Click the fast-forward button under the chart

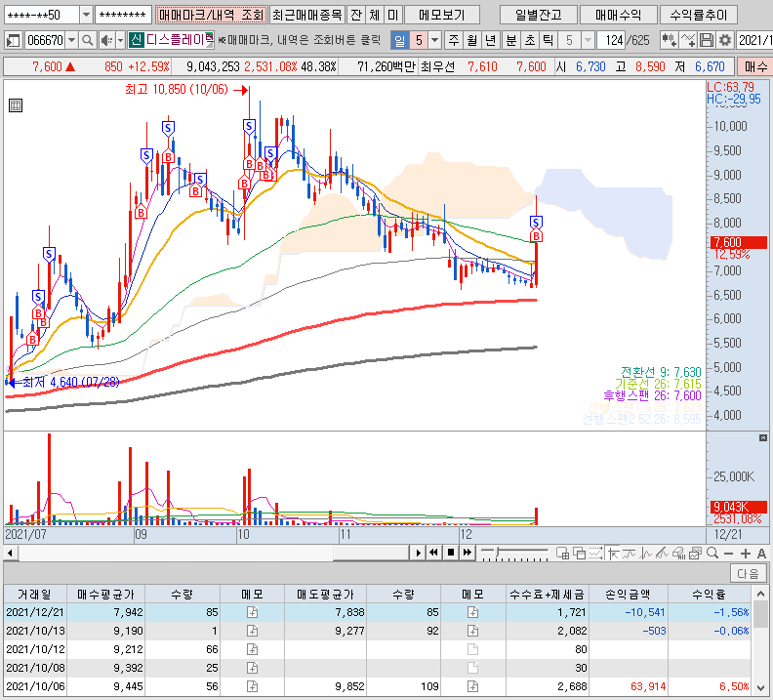467,553
